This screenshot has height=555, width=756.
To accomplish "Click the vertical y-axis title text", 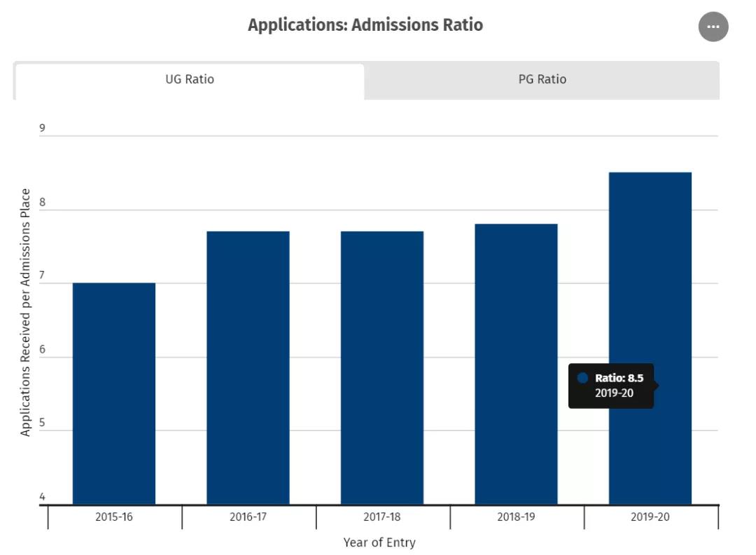I will [x=26, y=312].
